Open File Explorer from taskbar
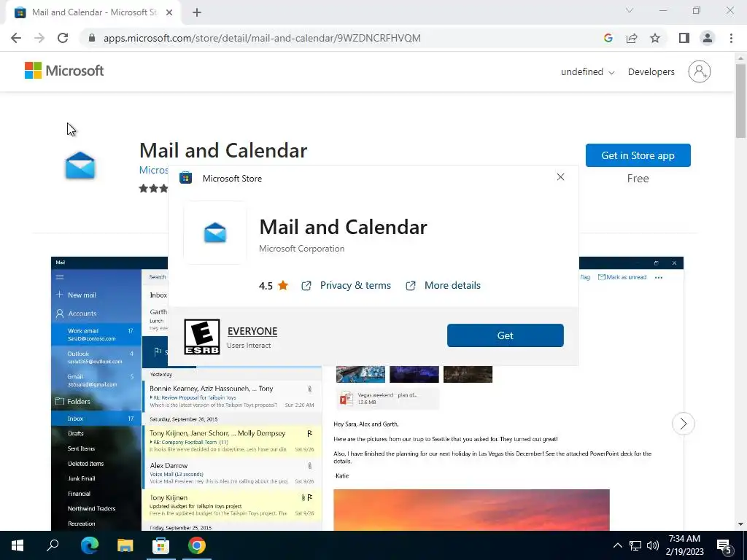 [125, 545]
